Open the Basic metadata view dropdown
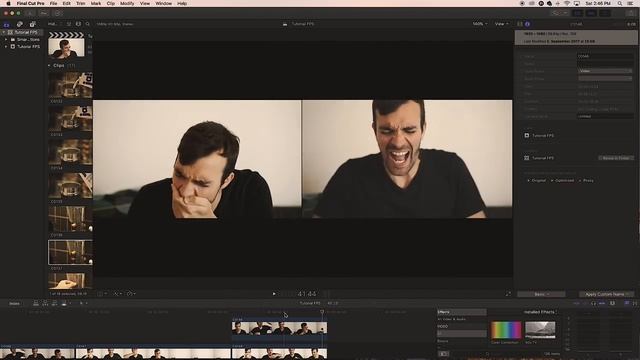This screenshot has height=360, width=640. click(541, 294)
